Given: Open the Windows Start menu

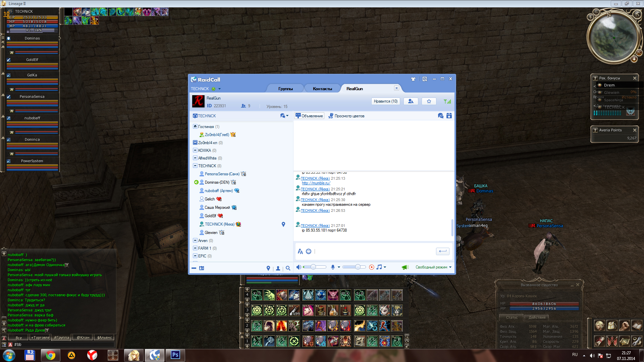Looking at the screenshot, I should pyautogui.click(x=9, y=355).
